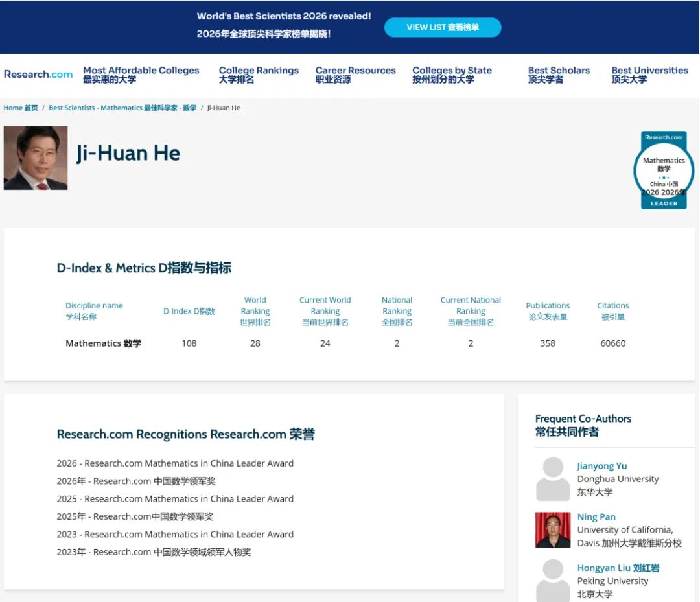Open the Research.com logo home link
700x602 pixels.
(38, 74)
